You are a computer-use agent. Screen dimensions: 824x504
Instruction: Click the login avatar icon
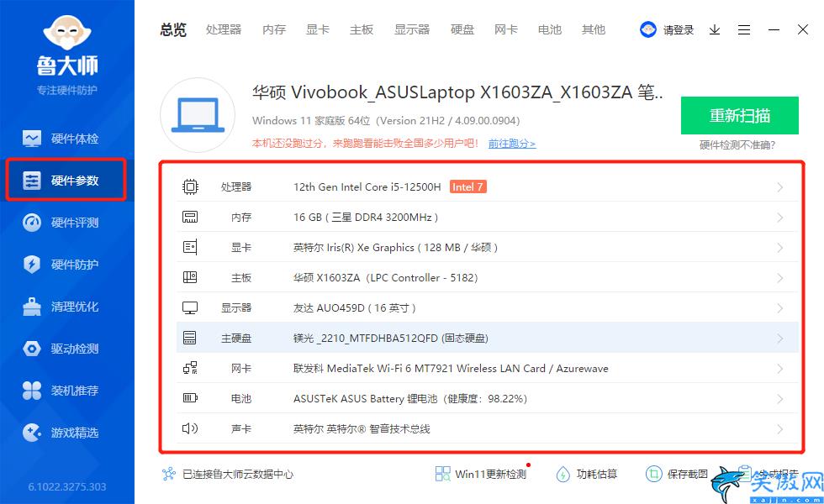pos(648,30)
